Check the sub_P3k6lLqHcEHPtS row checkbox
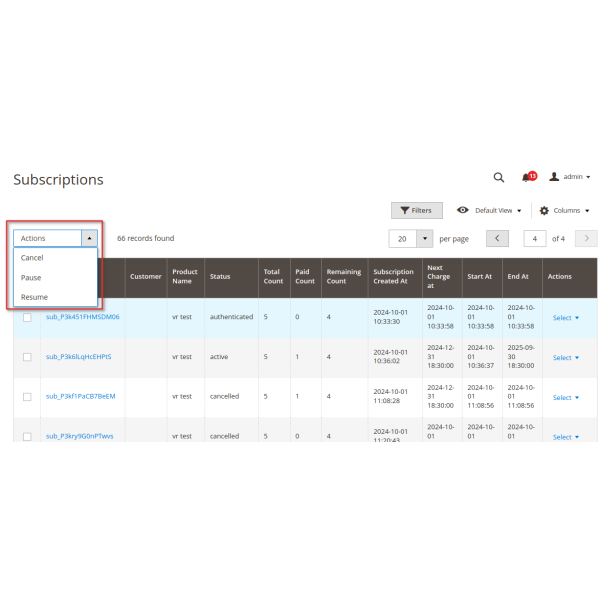600x600 pixels. coord(27,357)
